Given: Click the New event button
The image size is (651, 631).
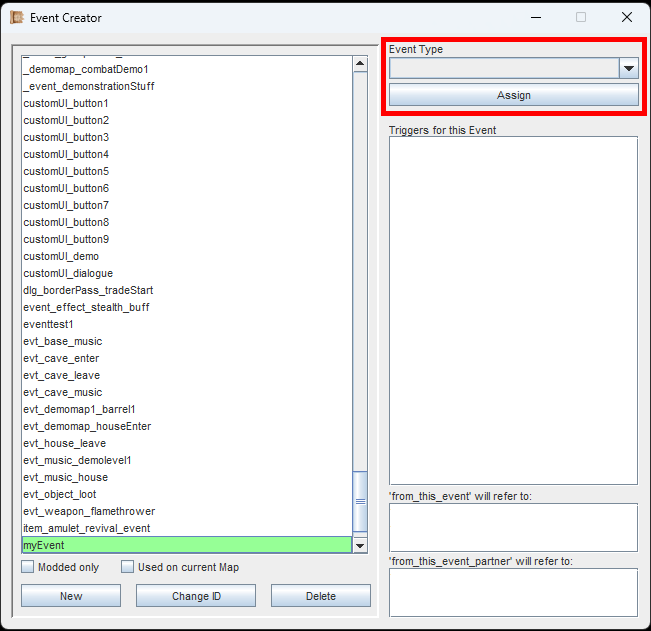Looking at the screenshot, I should 71,595.
